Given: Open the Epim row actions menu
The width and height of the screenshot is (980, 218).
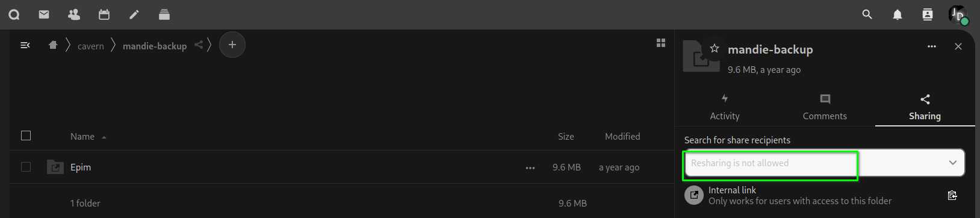Looking at the screenshot, I should pyautogui.click(x=530, y=168).
